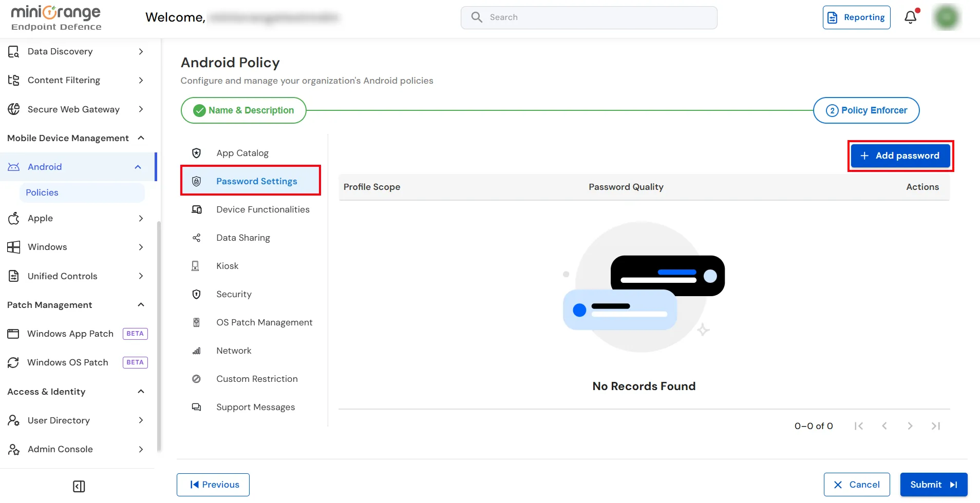Open OS Patch Management settings
980x503 pixels.
coord(251,322)
